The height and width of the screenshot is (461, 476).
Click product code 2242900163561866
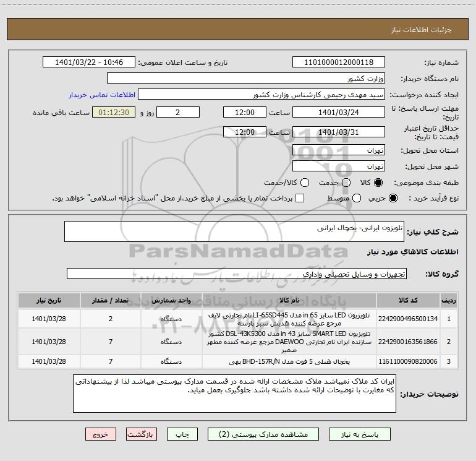click(408, 342)
